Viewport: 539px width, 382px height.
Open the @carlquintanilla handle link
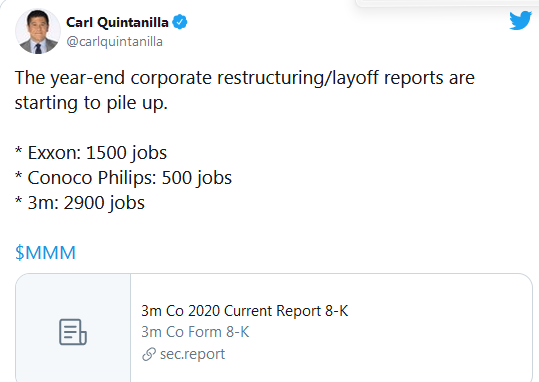[x=114, y=42]
